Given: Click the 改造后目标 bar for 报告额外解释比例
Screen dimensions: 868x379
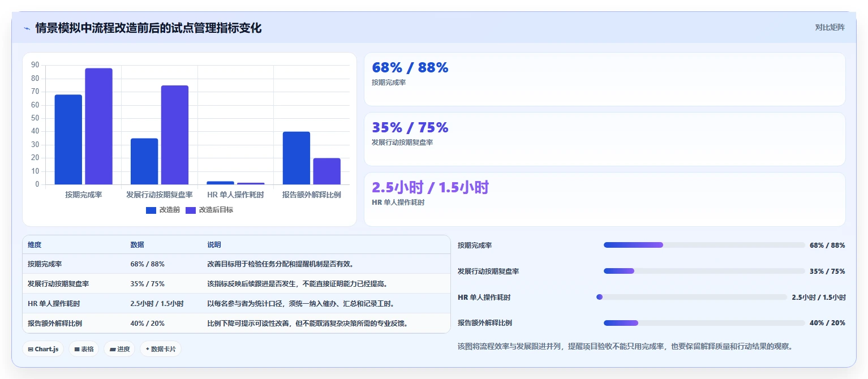Looking at the screenshot, I should point(327,171).
